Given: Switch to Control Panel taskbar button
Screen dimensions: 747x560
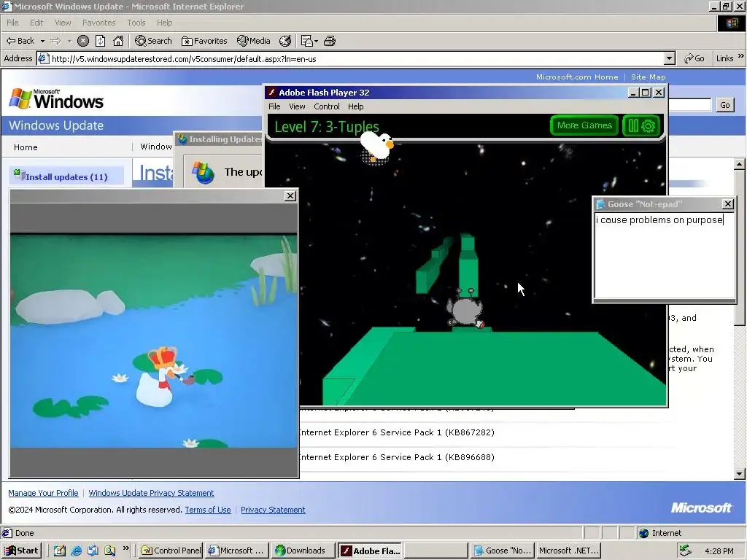Looking at the screenshot, I should point(171,551).
